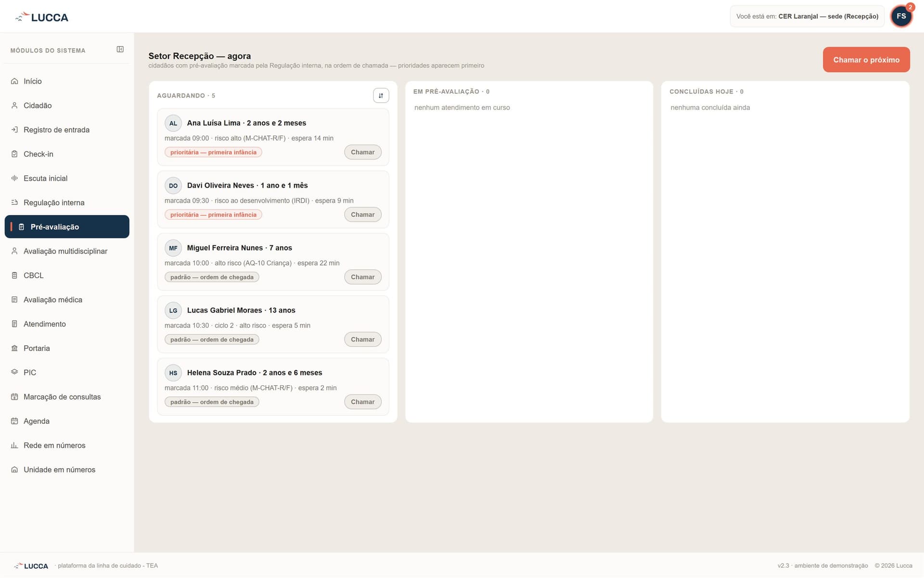Call Davi Oliveira Neves with Chamar

coord(363,215)
